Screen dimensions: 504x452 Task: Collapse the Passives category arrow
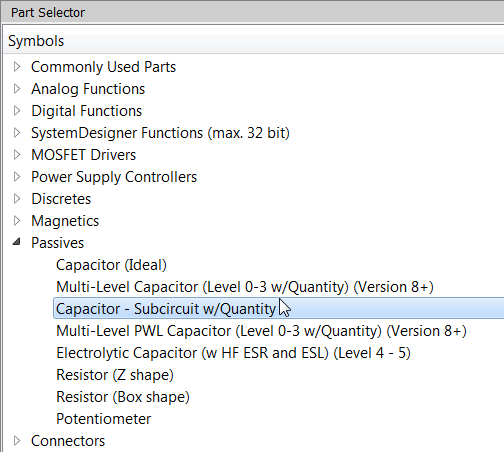click(17, 242)
